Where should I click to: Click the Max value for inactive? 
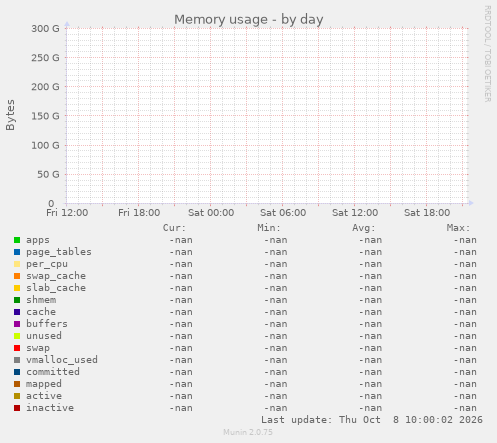[x=465, y=408]
